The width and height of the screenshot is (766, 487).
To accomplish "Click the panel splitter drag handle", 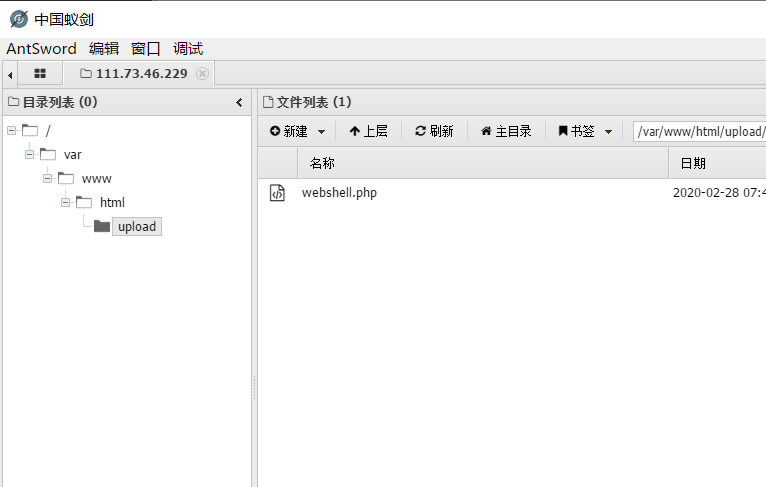I will pyautogui.click(x=255, y=387).
